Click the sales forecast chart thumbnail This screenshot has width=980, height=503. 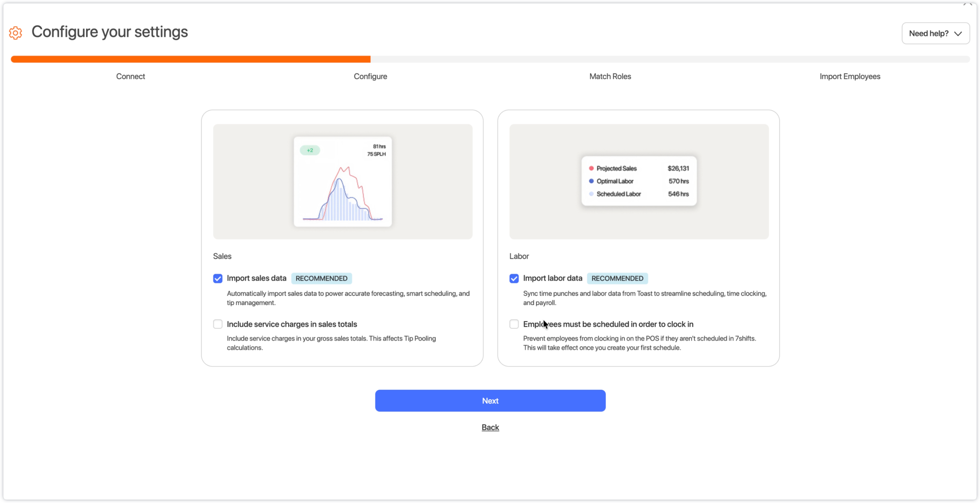coord(342,182)
